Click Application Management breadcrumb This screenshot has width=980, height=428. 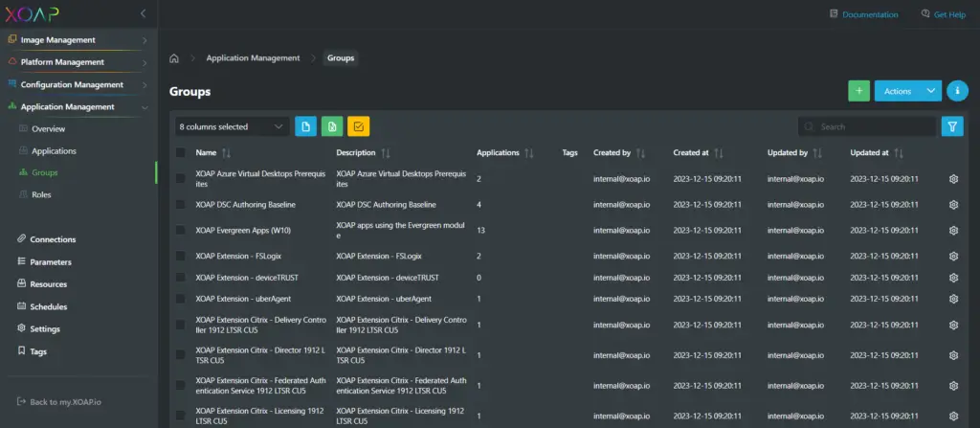pos(253,57)
